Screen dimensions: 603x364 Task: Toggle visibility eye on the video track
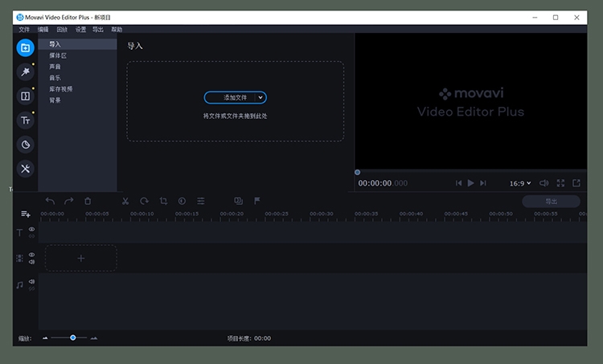pos(32,255)
